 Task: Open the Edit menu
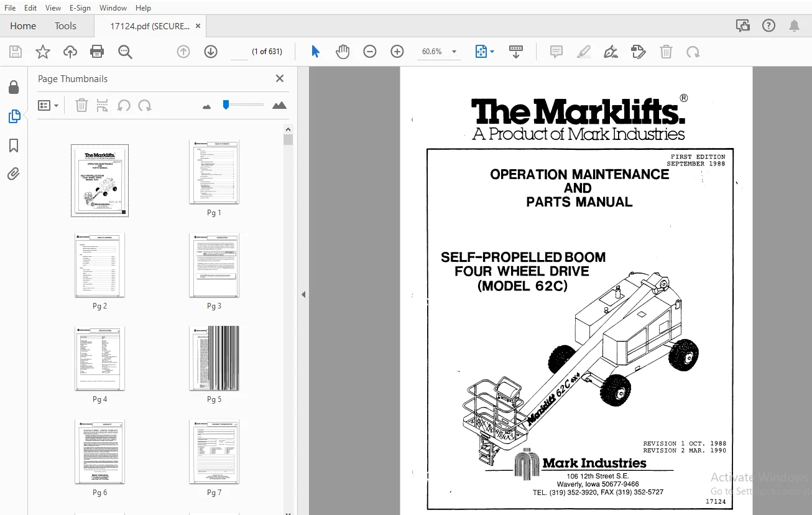point(30,7)
